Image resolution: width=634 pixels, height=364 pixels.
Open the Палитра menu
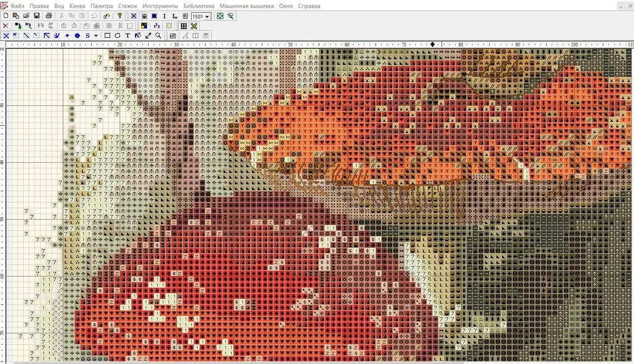click(x=102, y=6)
